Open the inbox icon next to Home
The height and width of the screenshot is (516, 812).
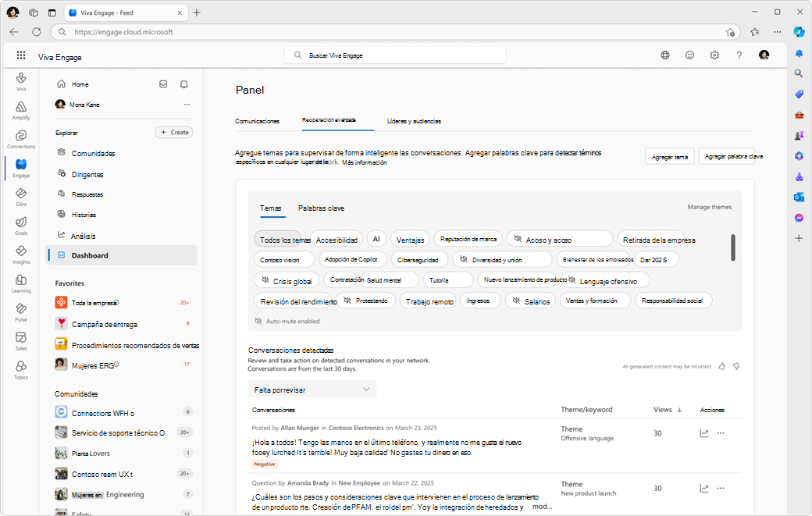point(163,84)
